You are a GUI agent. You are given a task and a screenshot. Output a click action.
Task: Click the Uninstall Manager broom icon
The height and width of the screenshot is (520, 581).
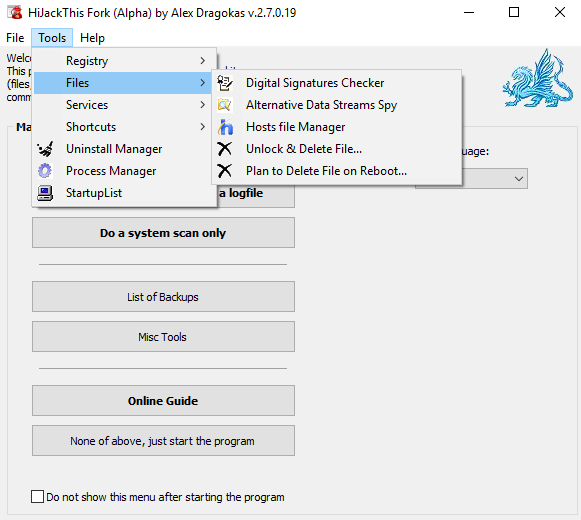(45, 149)
